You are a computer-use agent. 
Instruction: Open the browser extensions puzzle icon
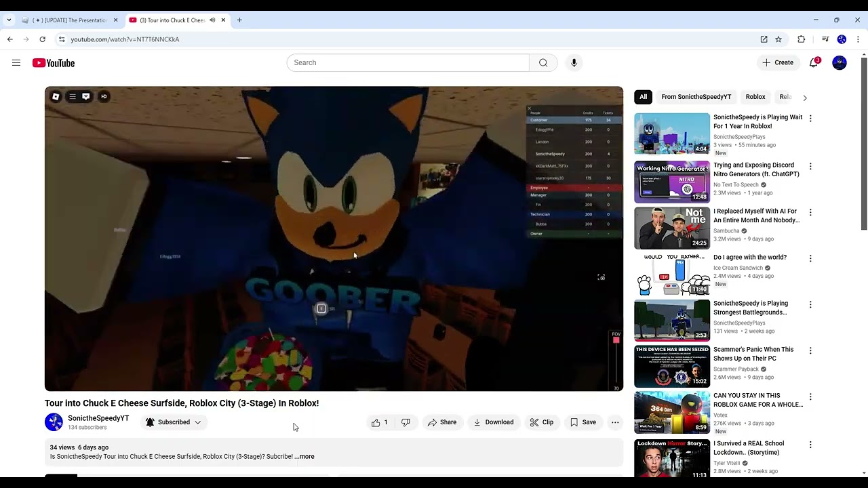coord(801,39)
